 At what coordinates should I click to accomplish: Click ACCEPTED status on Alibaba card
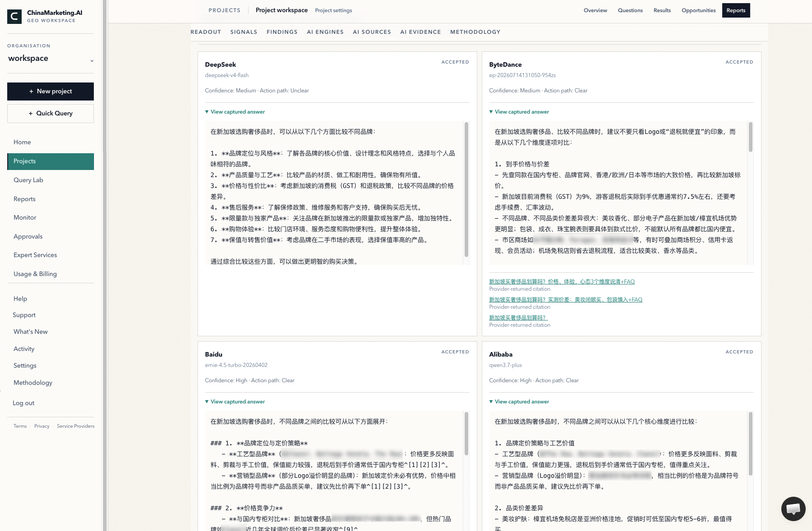coord(739,352)
